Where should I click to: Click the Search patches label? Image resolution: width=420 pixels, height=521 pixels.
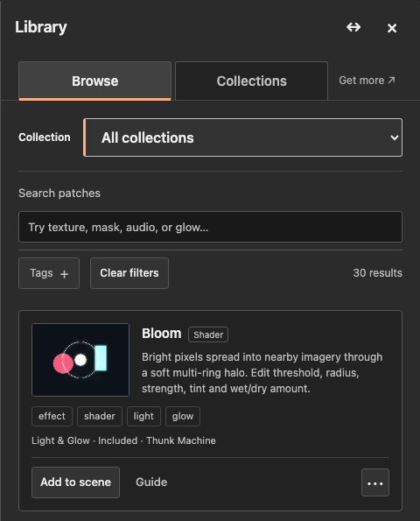(x=59, y=193)
